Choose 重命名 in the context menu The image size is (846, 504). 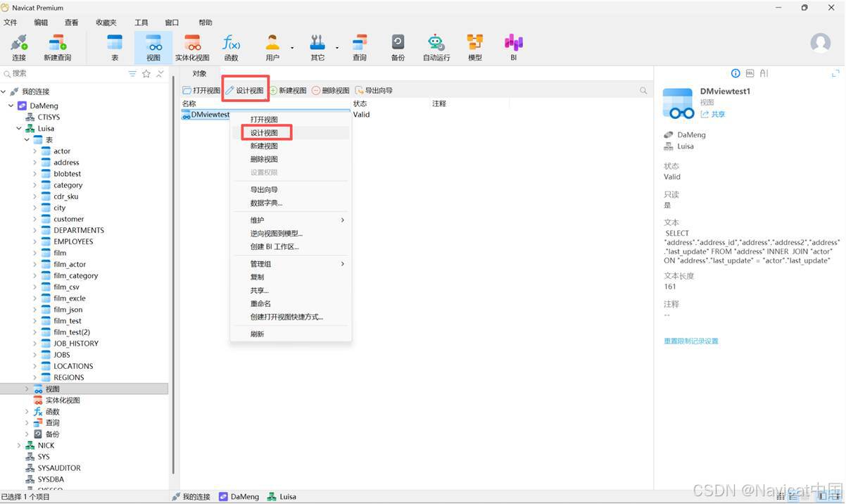point(291,304)
